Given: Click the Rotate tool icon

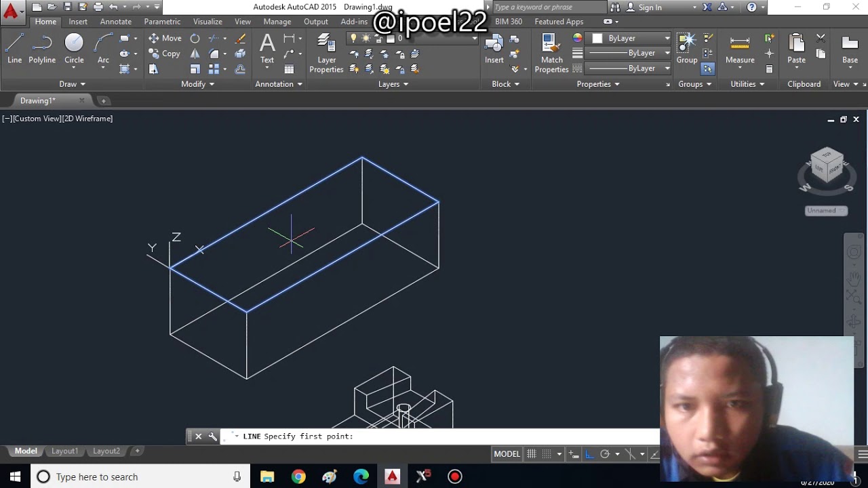Looking at the screenshot, I should pyautogui.click(x=195, y=38).
